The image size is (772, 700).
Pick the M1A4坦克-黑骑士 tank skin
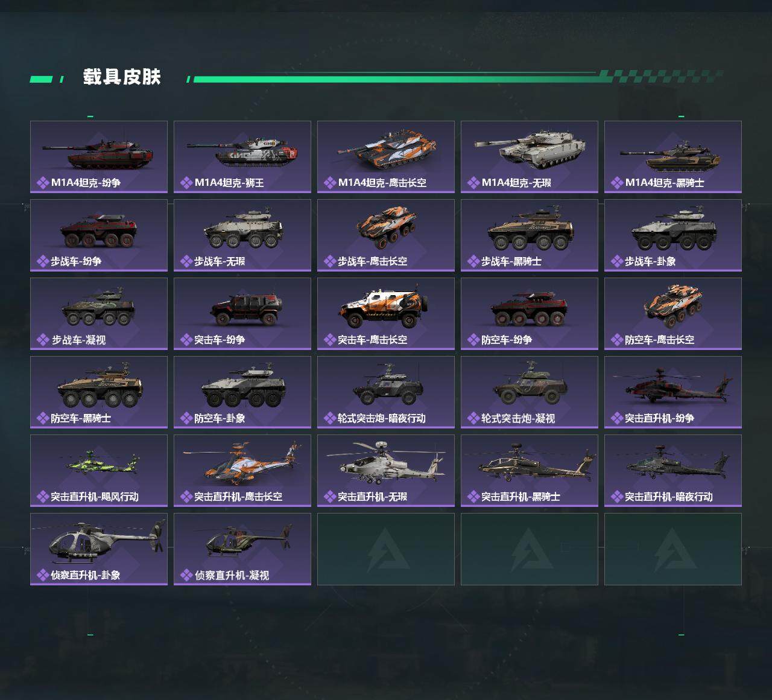point(673,157)
